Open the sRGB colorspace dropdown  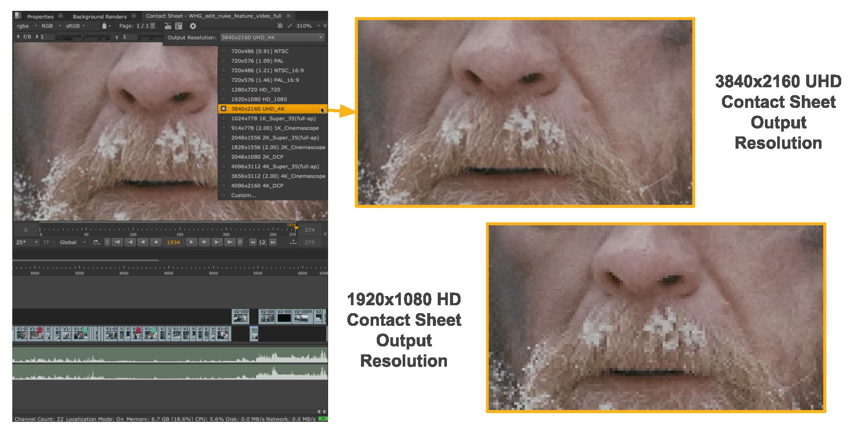click(75, 26)
